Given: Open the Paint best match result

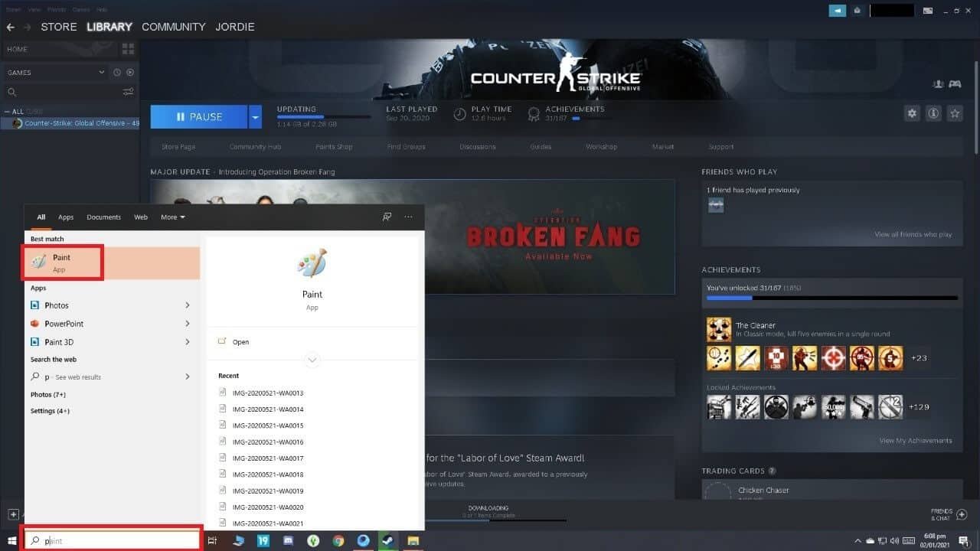Looking at the screenshot, I should click(112, 263).
